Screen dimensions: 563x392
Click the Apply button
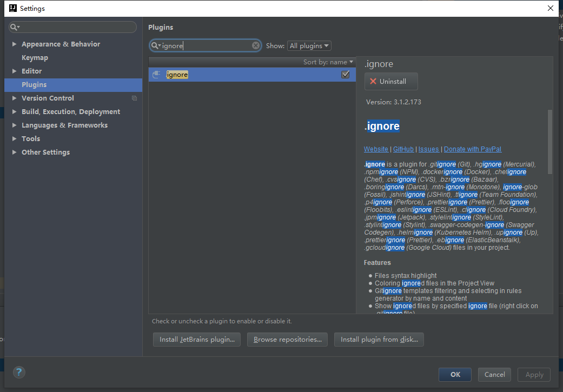coord(534,374)
